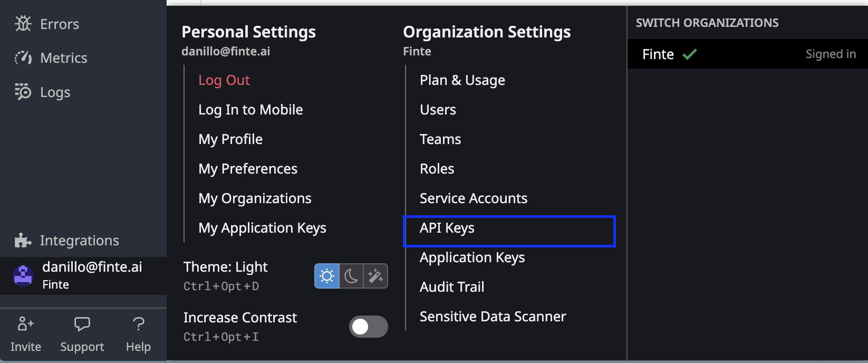This screenshot has width=868, height=363.
Task: Click the Invite person-plus icon
Action: (x=26, y=323)
